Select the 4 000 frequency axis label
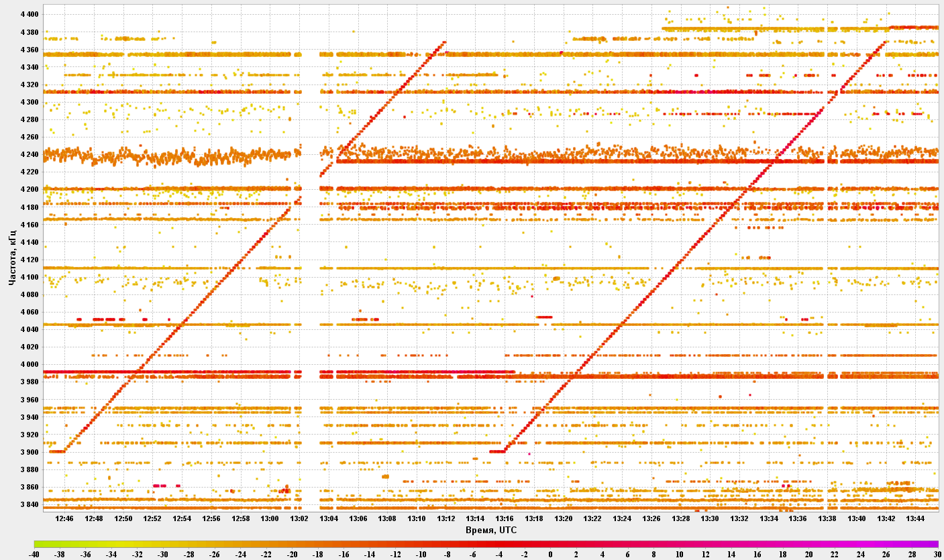Viewport: 944px width, 560px height. click(x=30, y=365)
